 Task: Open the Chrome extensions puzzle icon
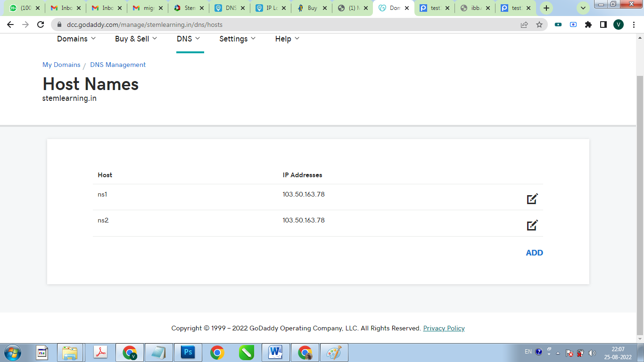588,25
